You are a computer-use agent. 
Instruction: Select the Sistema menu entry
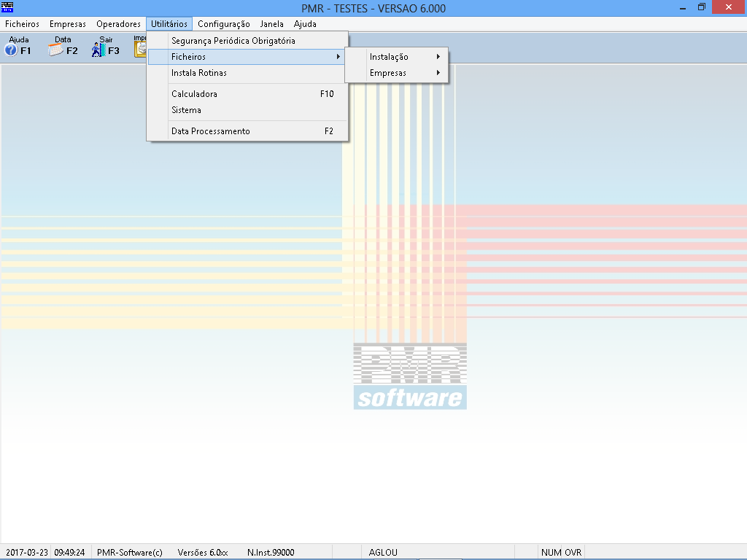248,110
